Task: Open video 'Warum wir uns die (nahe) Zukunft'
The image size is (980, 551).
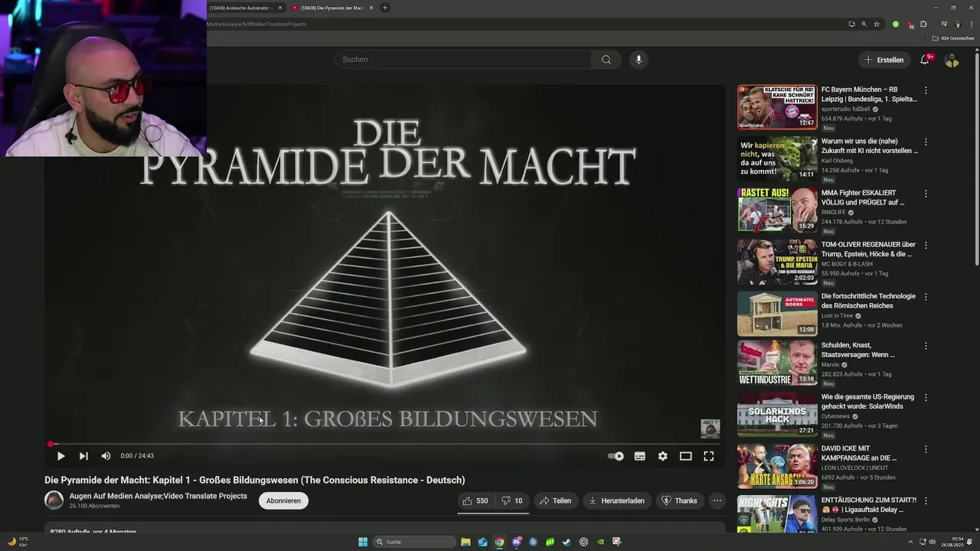Action: (x=869, y=146)
